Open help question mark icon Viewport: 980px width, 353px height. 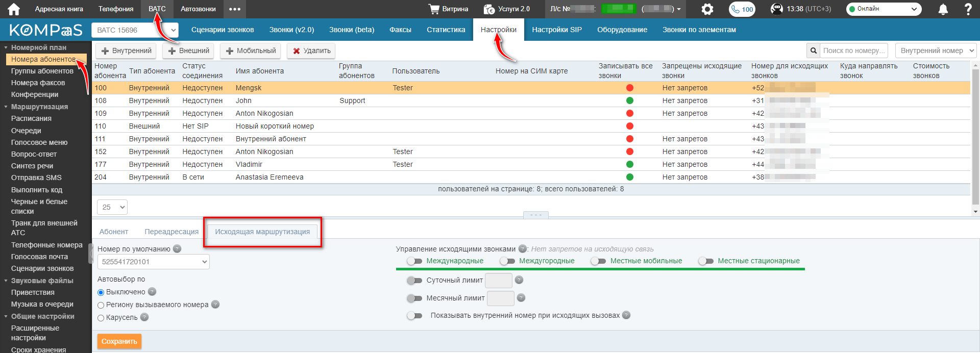click(968, 9)
